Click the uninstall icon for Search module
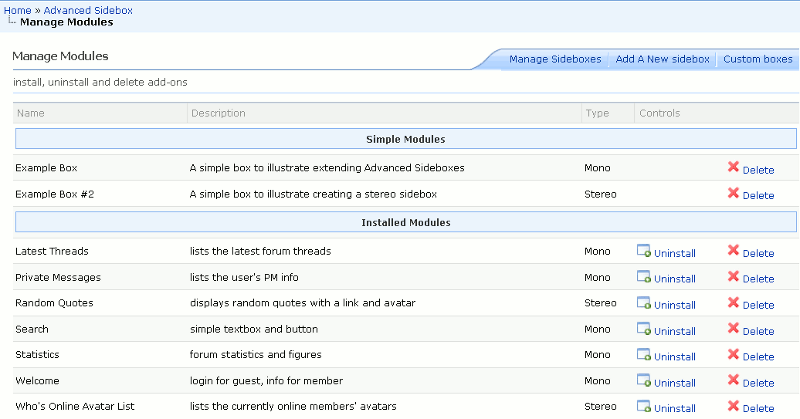This screenshot has height=419, width=800. 644,330
